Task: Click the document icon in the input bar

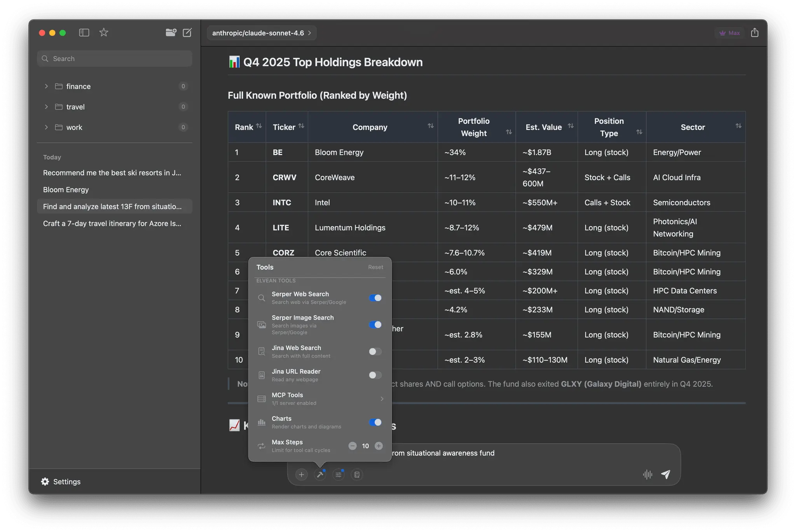Action: 357,475
